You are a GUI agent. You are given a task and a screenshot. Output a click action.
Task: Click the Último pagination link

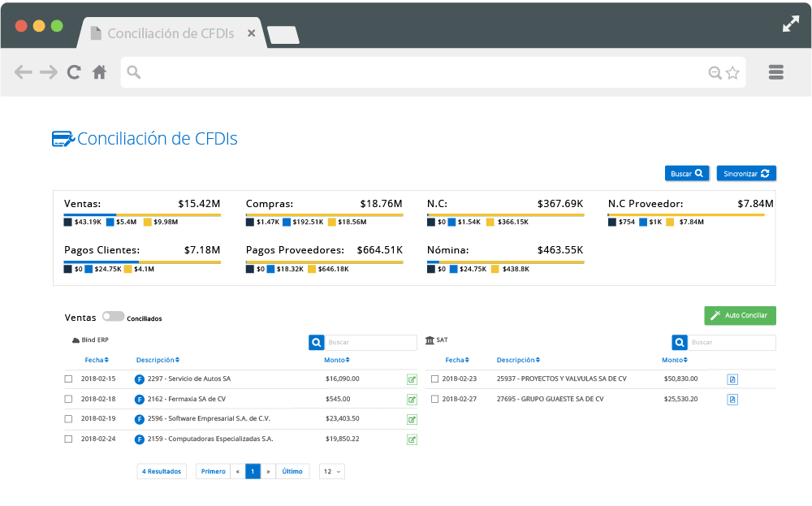click(x=292, y=471)
